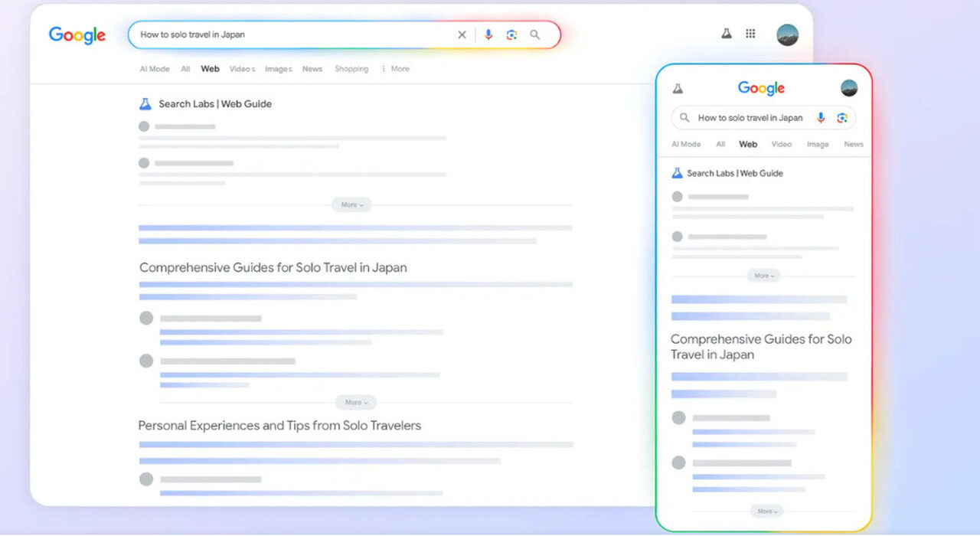Click the Google logo in mobile view

coord(761,88)
